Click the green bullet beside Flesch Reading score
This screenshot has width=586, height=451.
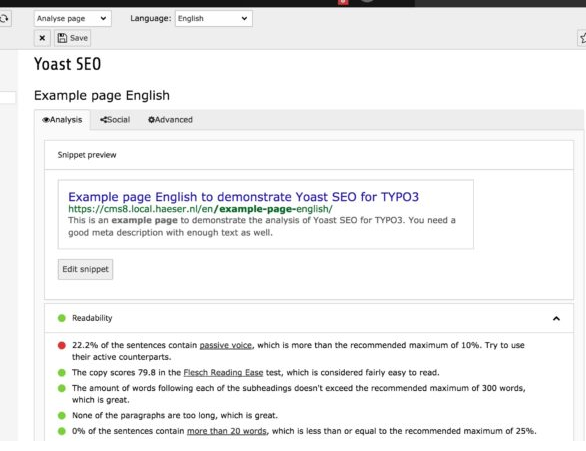pyautogui.click(x=62, y=373)
